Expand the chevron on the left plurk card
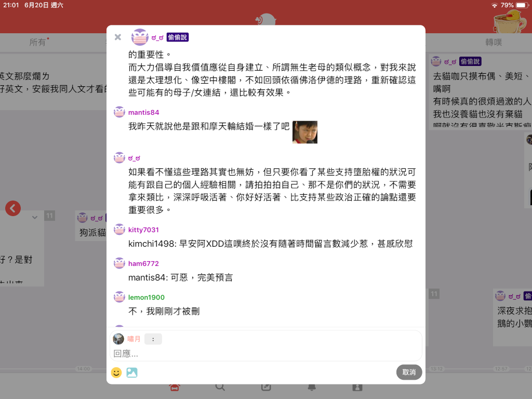This screenshot has width=532, height=399. coord(35,218)
